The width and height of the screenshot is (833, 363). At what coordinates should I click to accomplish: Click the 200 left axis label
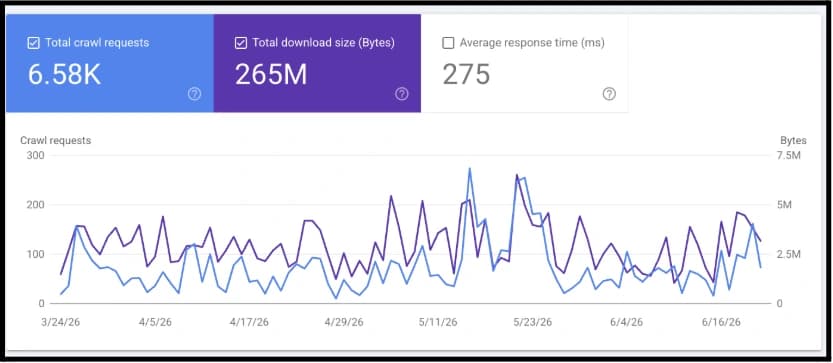[35, 205]
